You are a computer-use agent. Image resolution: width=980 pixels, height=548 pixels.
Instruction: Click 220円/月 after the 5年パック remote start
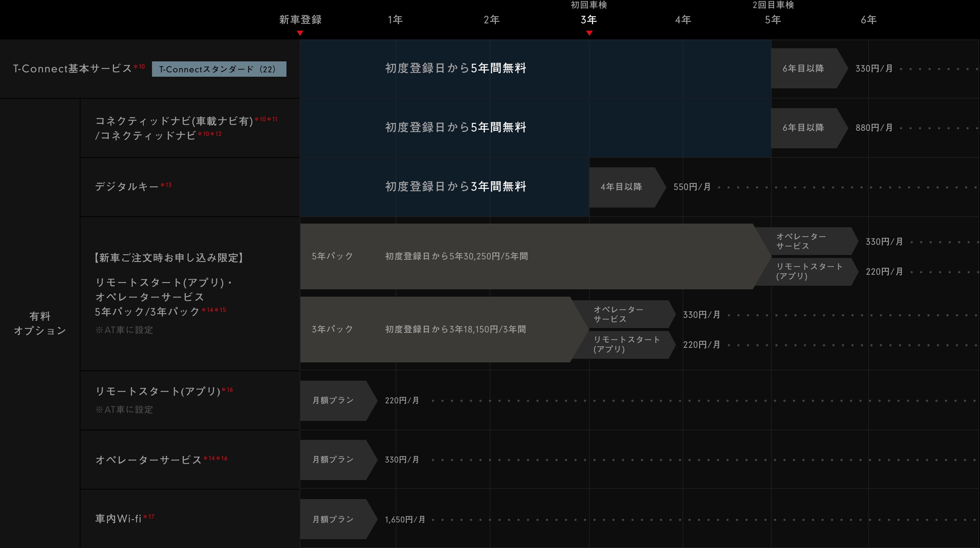(x=884, y=272)
